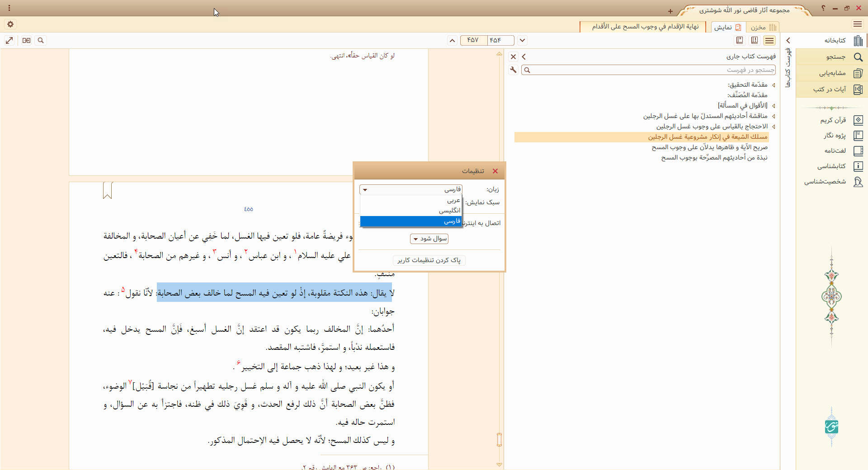Screen dimensions: 868x470
Task: Open the wrench tools icon in index panel
Action: (x=513, y=70)
